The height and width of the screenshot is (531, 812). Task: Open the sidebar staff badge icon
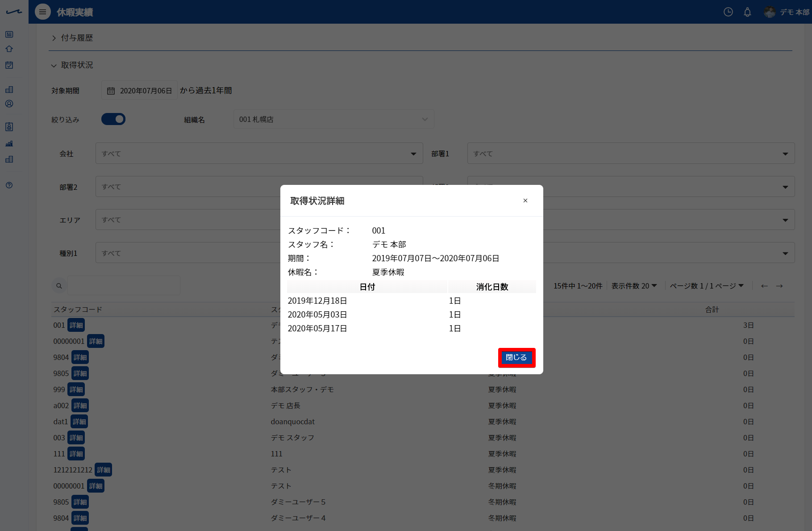tap(9, 127)
